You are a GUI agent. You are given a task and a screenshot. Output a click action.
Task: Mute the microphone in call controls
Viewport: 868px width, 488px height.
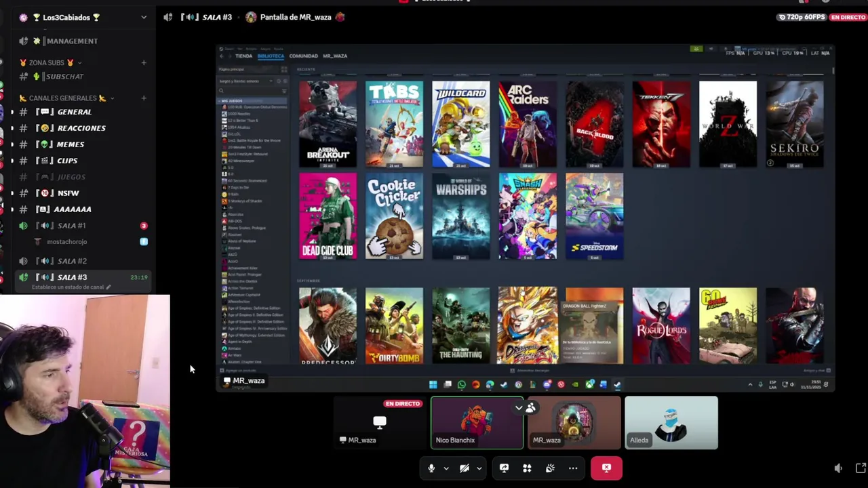tap(431, 468)
